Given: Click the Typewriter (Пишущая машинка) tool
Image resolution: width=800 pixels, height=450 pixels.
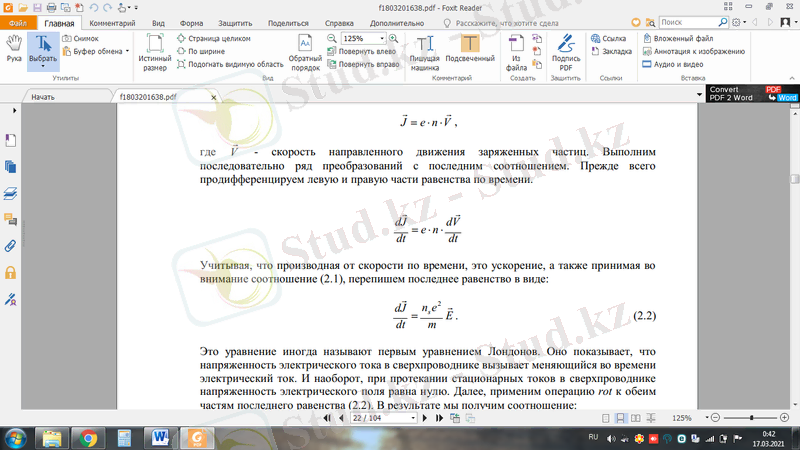Looking at the screenshot, I should click(x=427, y=50).
